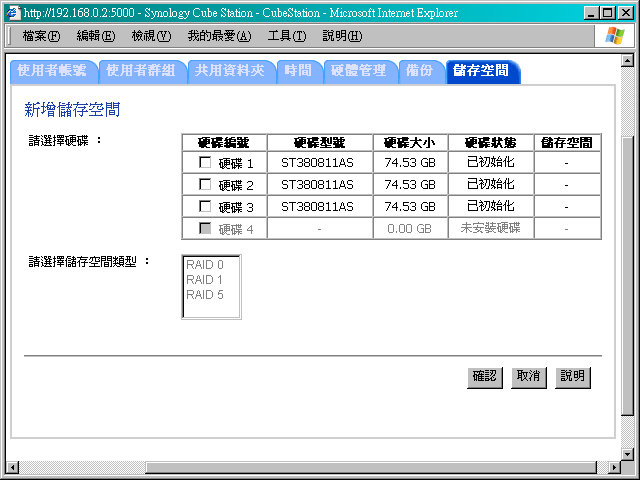The height and width of the screenshot is (480, 640).
Task: Click the 74.53 GB size in 硬碟 1 row
Action: coord(410,163)
